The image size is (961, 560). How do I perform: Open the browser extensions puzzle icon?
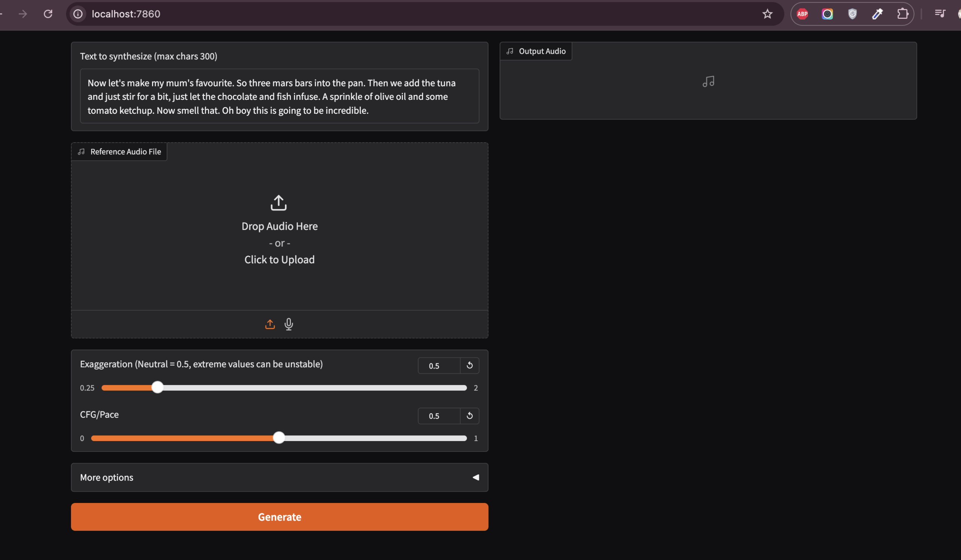[902, 14]
